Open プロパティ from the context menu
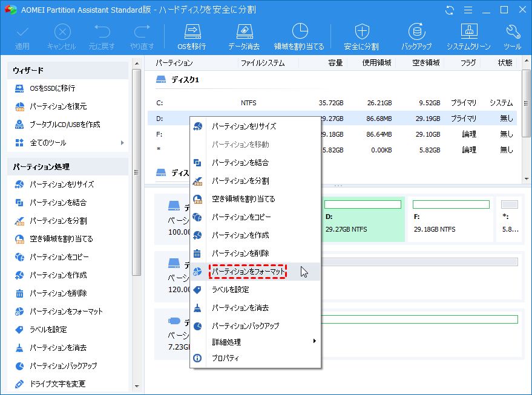 click(x=255, y=358)
